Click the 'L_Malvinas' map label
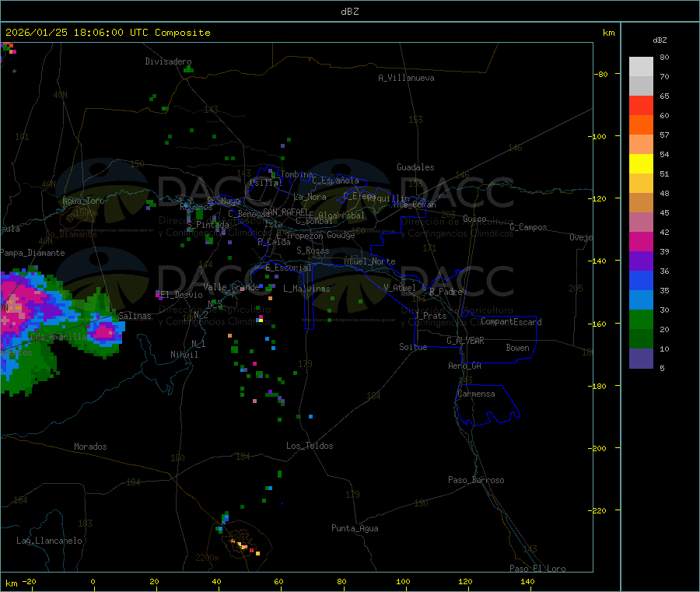Viewport: 700px width, 592px height. coord(306,289)
